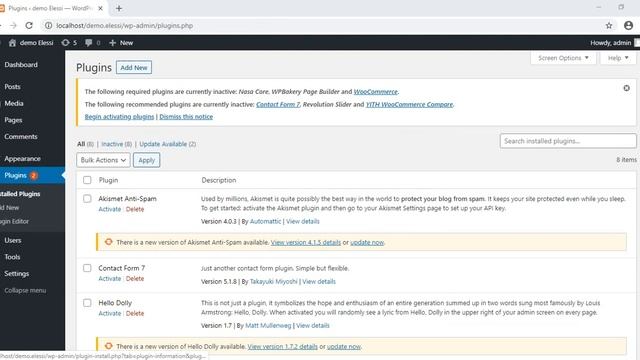The height and width of the screenshot is (360, 640).
Task: Filter plugins by Update Available tab
Action: (x=163, y=144)
